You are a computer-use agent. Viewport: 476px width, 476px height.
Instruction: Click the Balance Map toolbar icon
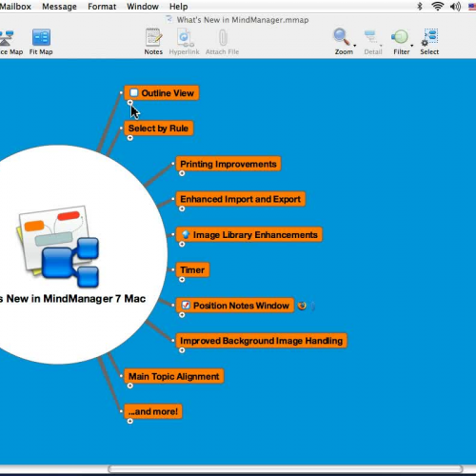click(x=7, y=37)
